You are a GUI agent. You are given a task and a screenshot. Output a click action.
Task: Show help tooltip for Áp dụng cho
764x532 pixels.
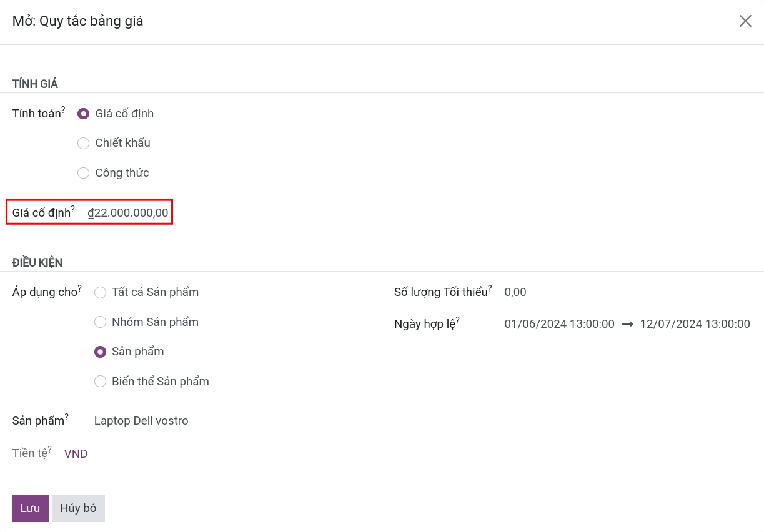(79, 288)
